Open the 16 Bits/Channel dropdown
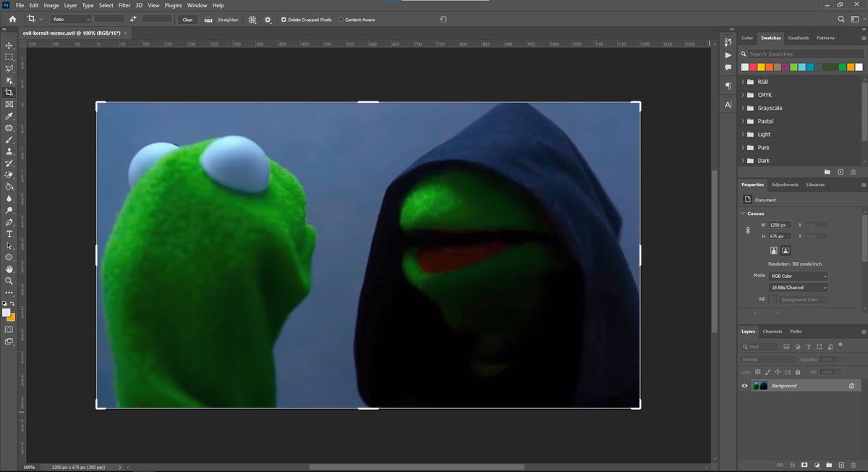This screenshot has height=472, width=868. tap(799, 287)
